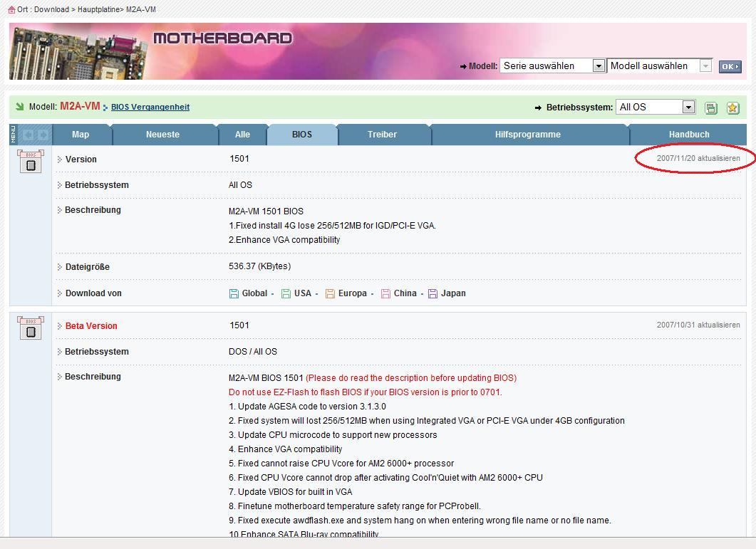Click the Beta Version label
Image resolution: width=756 pixels, height=549 pixels.
point(91,326)
